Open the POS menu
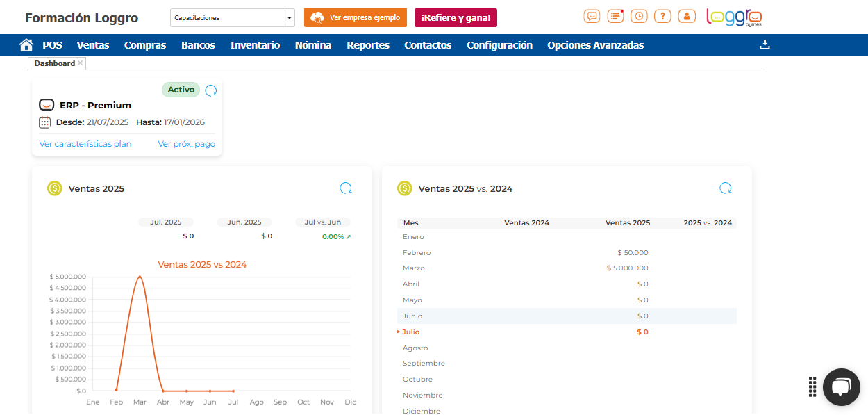This screenshot has width=868, height=415. (52, 45)
